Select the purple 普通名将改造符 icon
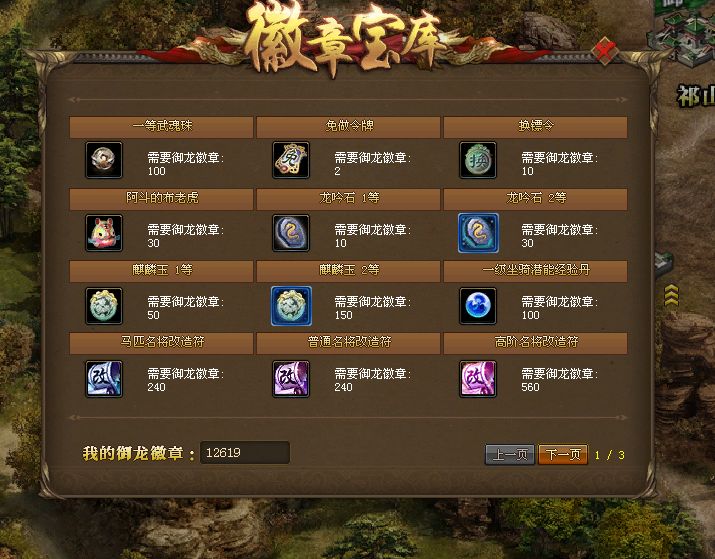This screenshot has width=715, height=559. pos(291,379)
